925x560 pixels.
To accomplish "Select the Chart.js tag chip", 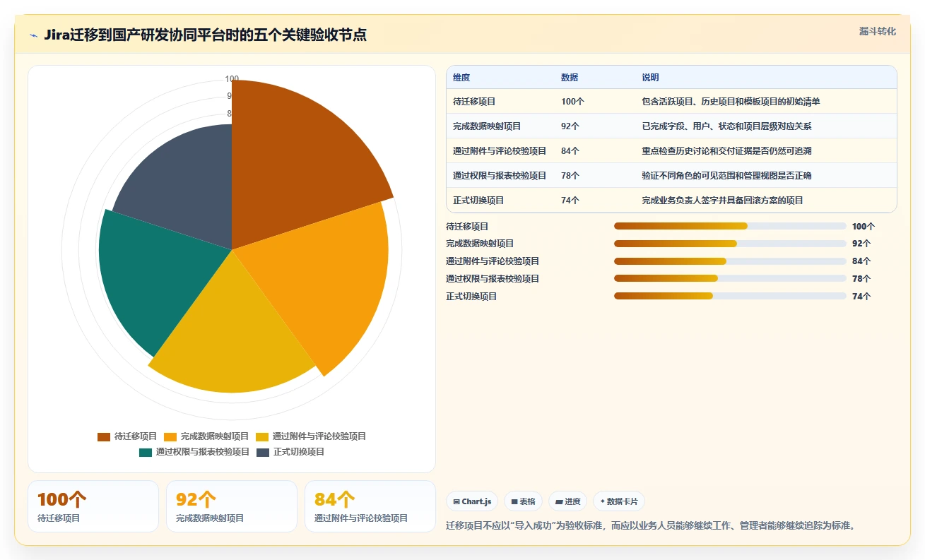I will click(x=472, y=501).
